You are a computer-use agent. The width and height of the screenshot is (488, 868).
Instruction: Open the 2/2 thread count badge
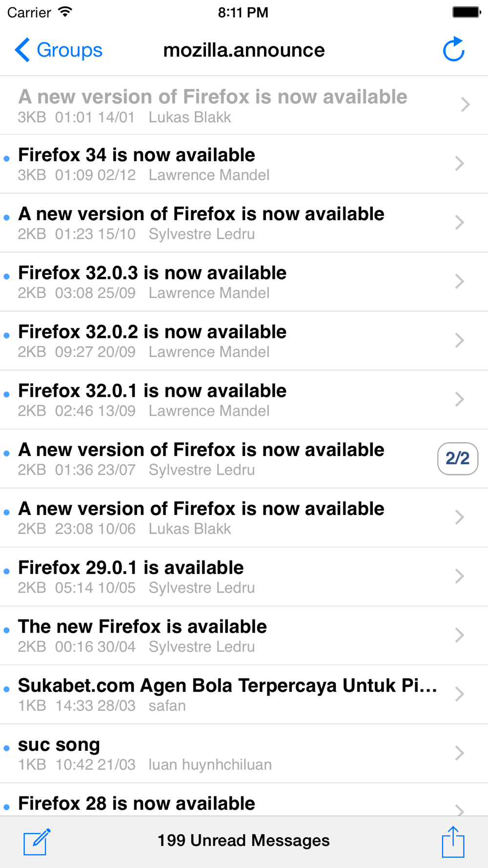[458, 458]
